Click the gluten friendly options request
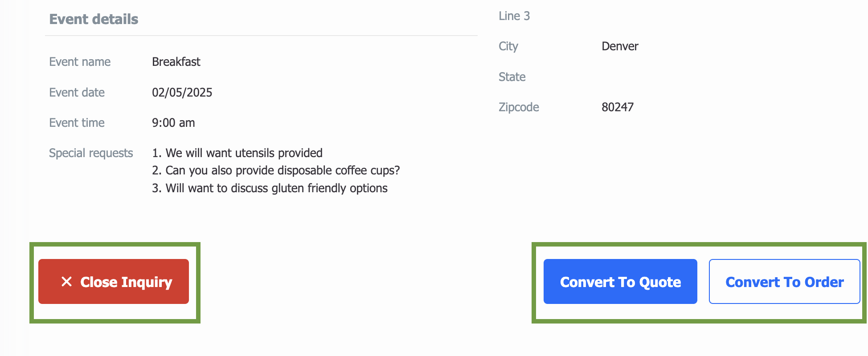Image resolution: width=868 pixels, height=356 pixels. (x=270, y=188)
